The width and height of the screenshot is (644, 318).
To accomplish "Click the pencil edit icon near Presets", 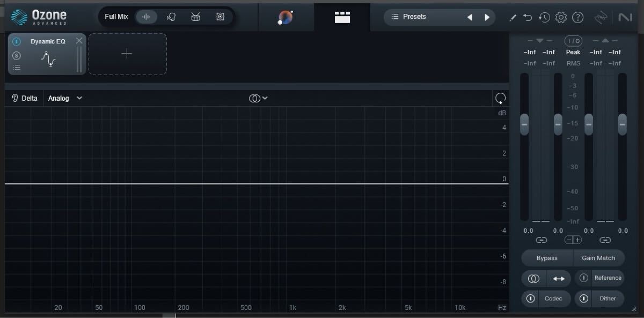I will [x=513, y=17].
